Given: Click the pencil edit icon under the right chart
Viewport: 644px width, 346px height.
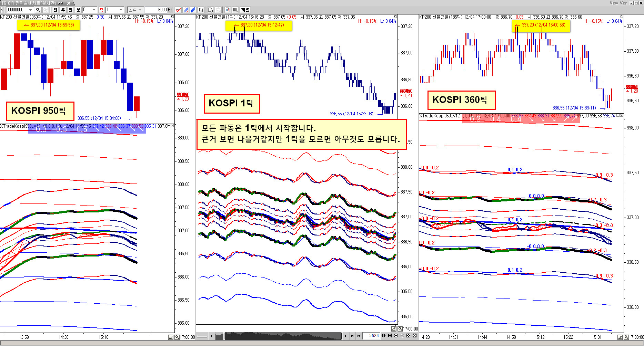Looking at the screenshot, I should coord(620,337).
